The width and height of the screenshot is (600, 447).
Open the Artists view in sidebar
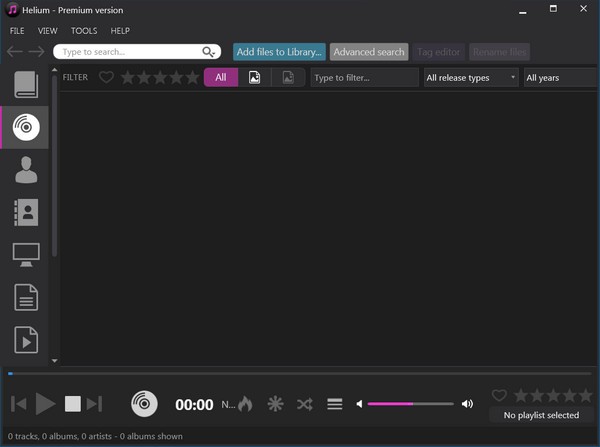point(26,170)
